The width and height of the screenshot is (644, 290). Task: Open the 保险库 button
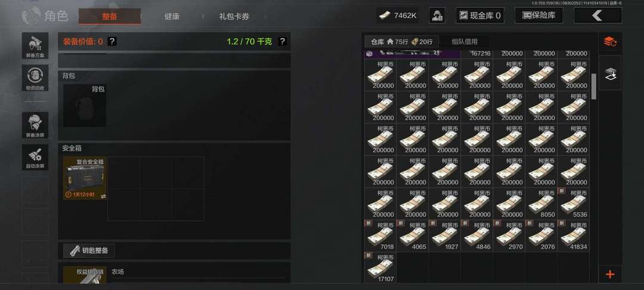pos(539,16)
